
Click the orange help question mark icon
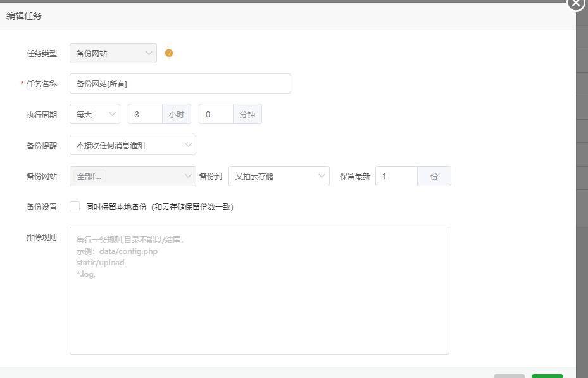(x=169, y=53)
